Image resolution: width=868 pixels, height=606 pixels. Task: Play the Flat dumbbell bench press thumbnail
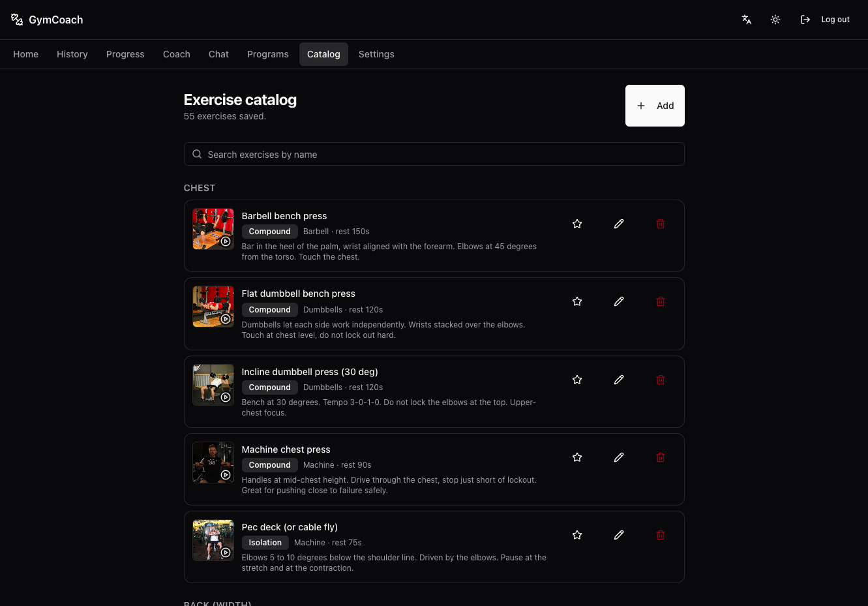tap(213, 307)
